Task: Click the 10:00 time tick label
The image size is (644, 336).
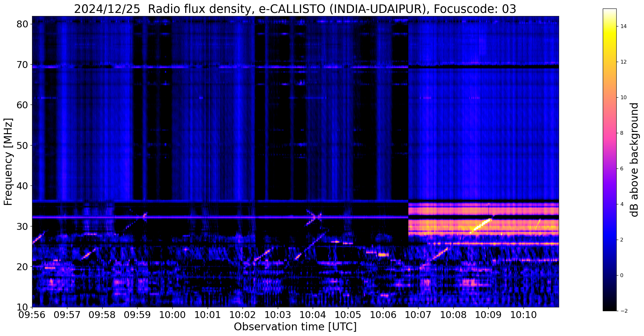Action: point(172,315)
